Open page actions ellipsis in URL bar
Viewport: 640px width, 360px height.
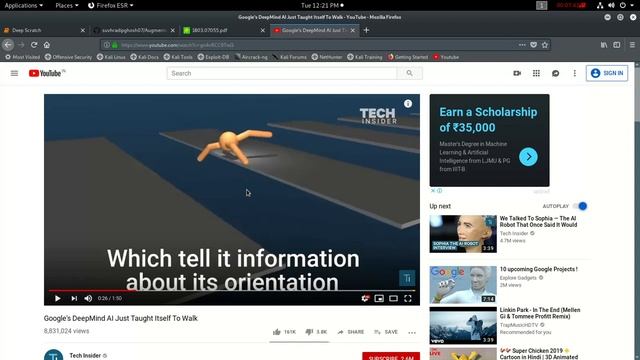pyautogui.click(x=522, y=45)
